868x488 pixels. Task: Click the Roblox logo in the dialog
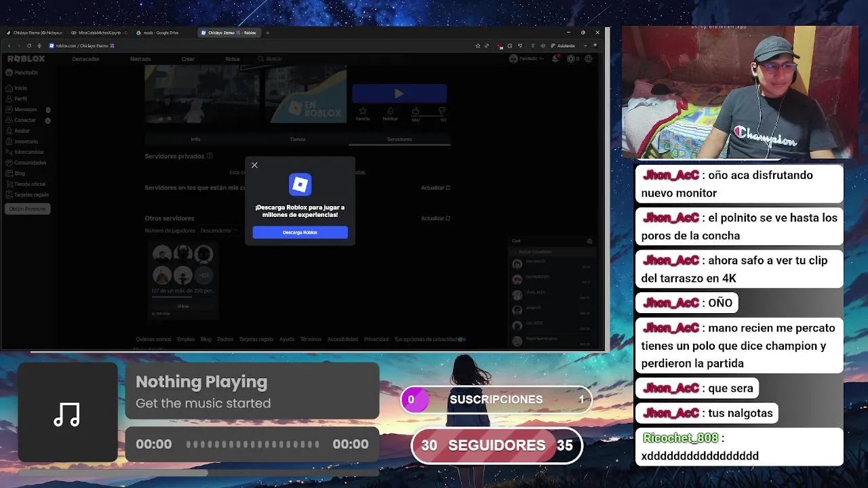point(300,184)
